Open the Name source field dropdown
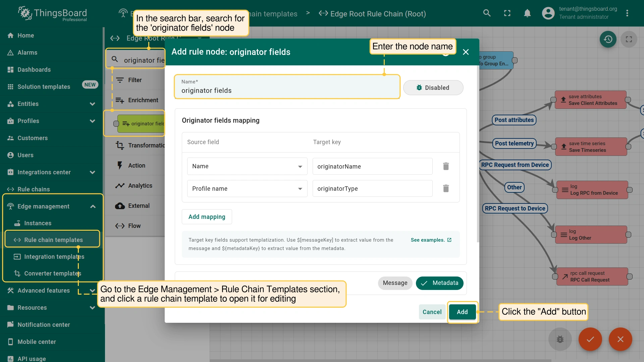Image resolution: width=644 pixels, height=362 pixels. click(247, 166)
